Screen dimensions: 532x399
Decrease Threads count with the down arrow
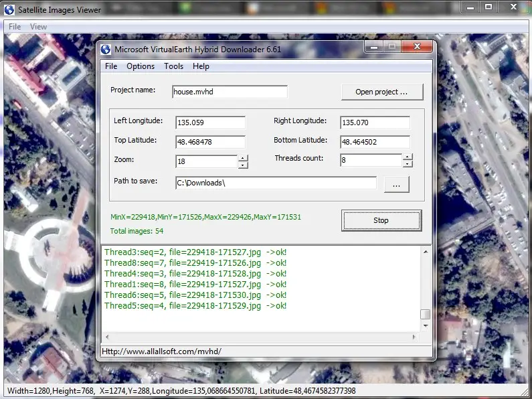pos(408,163)
